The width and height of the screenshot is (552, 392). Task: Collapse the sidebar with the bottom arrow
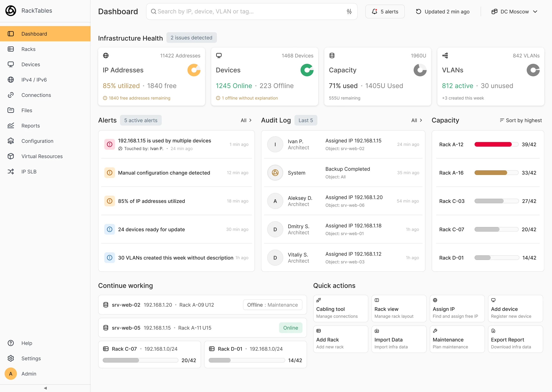tap(45, 388)
